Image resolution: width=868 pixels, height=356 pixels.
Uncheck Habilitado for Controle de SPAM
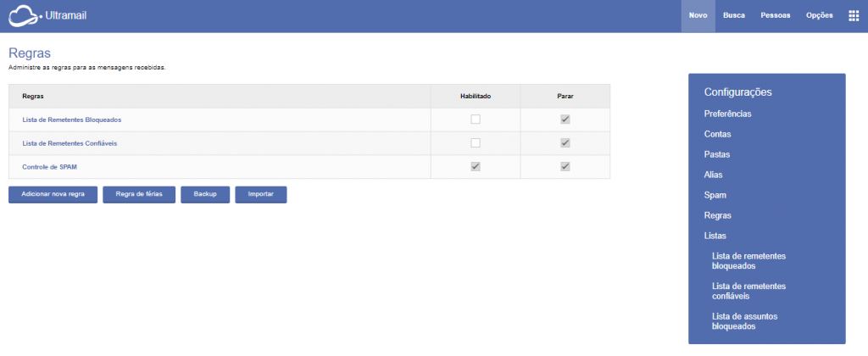point(476,167)
